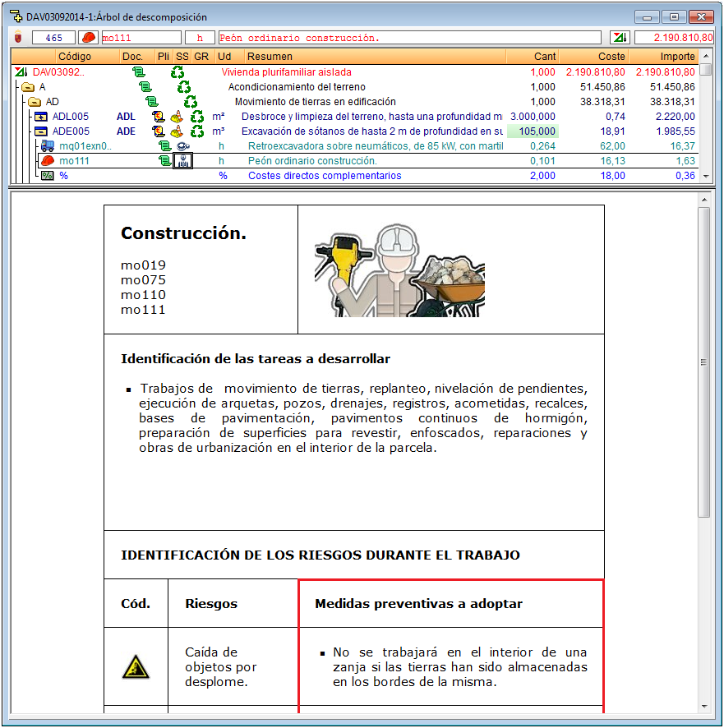Click the highlighted quantity cell 105,000
This screenshot has height=728, width=724.
(x=533, y=131)
